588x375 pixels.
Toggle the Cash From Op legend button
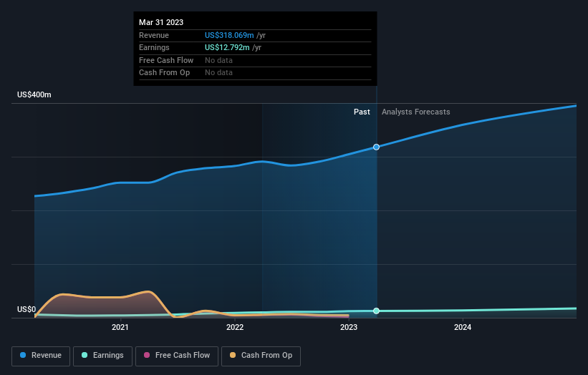(x=261, y=356)
